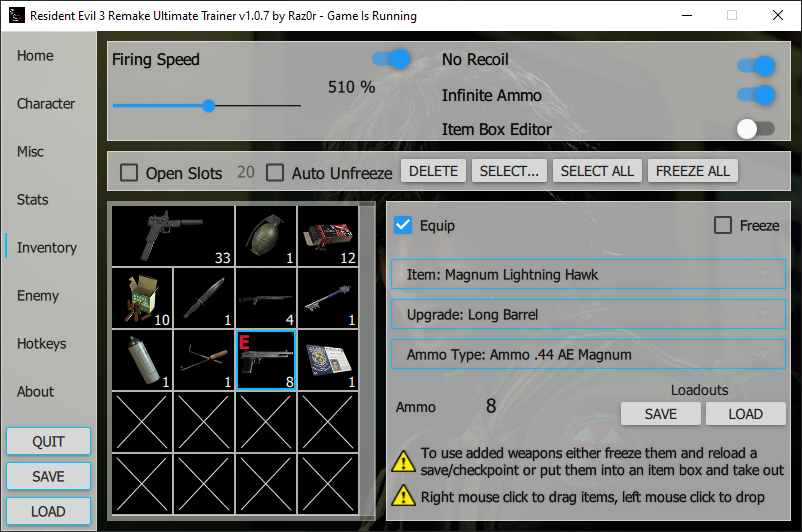Click the equipped Magnum pistol slot
This screenshot has width=802, height=532.
click(x=265, y=359)
